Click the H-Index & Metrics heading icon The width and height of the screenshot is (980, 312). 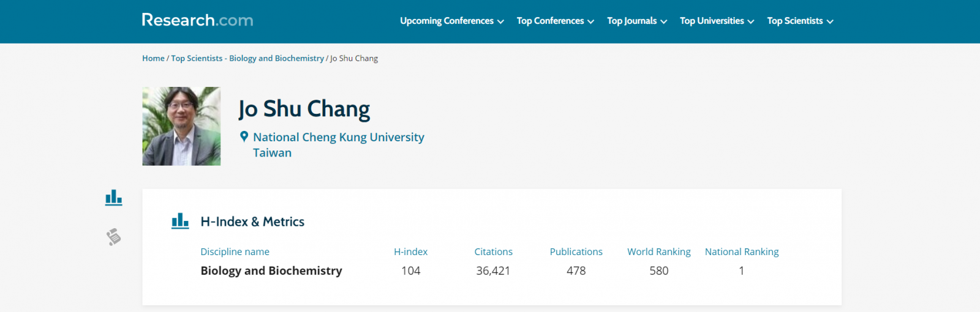[x=180, y=221]
